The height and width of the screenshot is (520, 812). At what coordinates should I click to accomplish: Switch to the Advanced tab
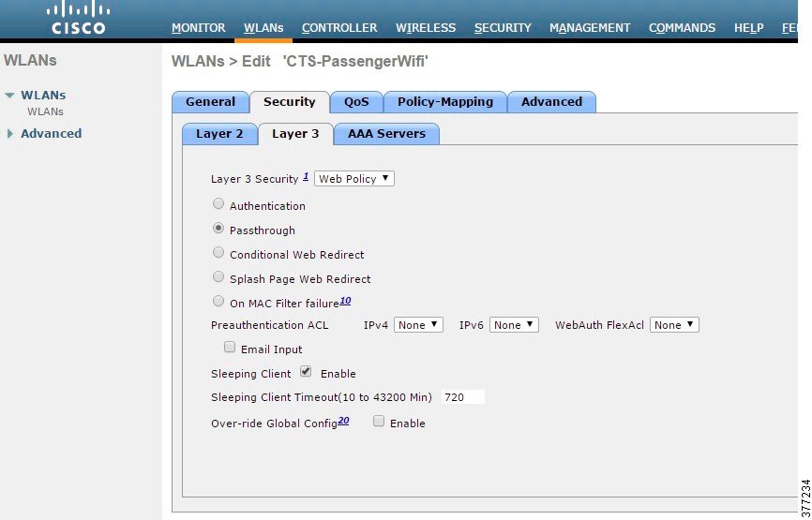point(551,102)
